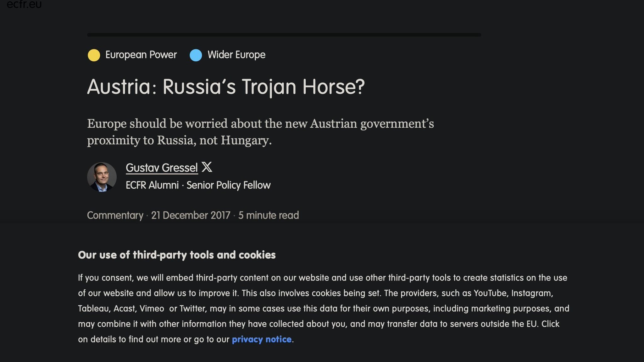Click the article subtitle about Austria's government

(x=260, y=132)
